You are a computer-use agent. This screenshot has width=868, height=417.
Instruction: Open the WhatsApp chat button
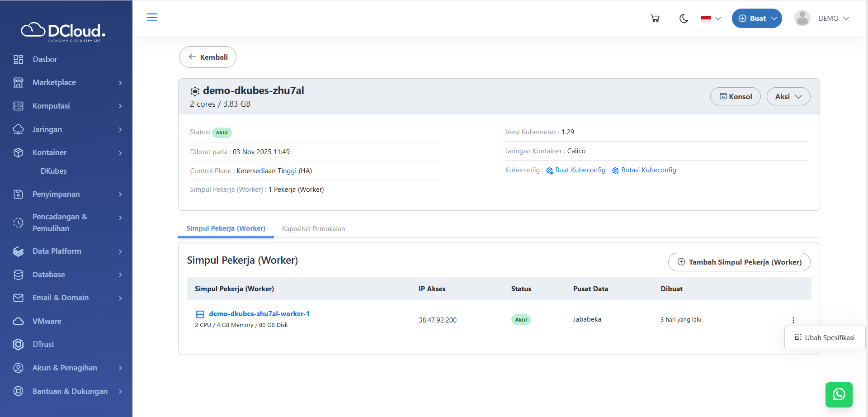pos(839,394)
